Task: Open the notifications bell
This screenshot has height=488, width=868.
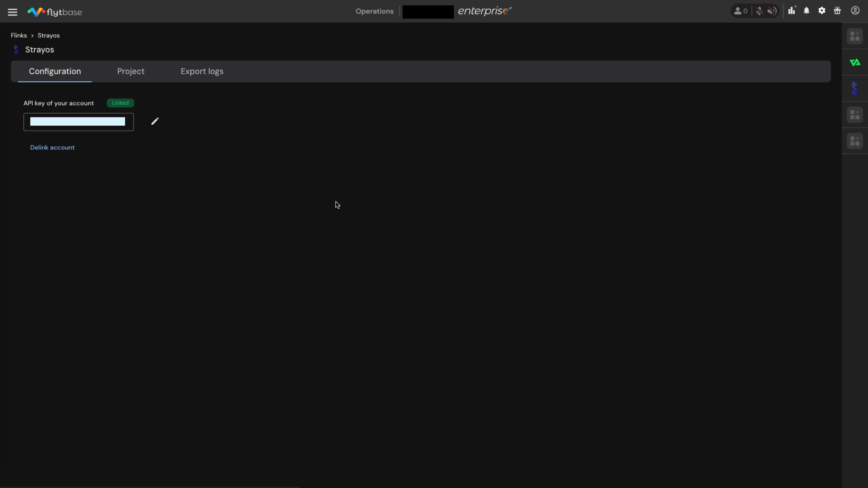Action: 807,11
